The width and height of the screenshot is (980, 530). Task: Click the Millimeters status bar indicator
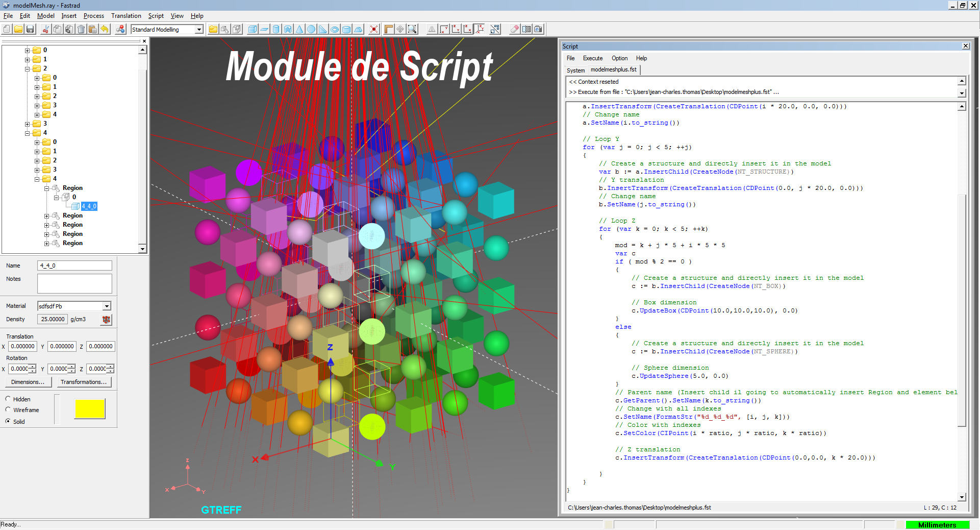click(937, 525)
